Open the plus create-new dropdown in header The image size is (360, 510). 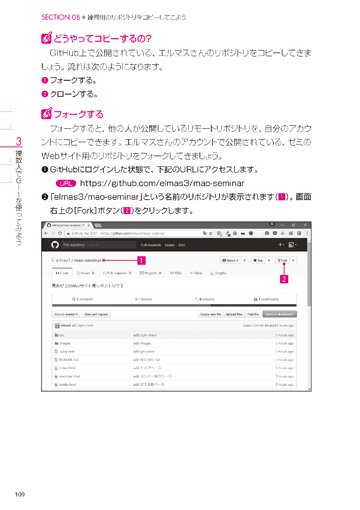[x=281, y=245]
